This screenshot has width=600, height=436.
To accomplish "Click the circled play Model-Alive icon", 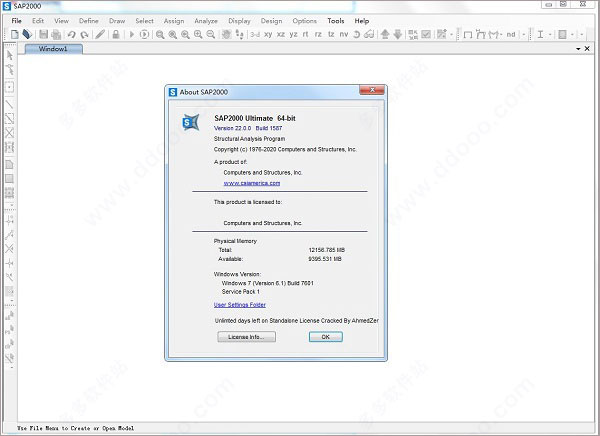I will 144,34.
